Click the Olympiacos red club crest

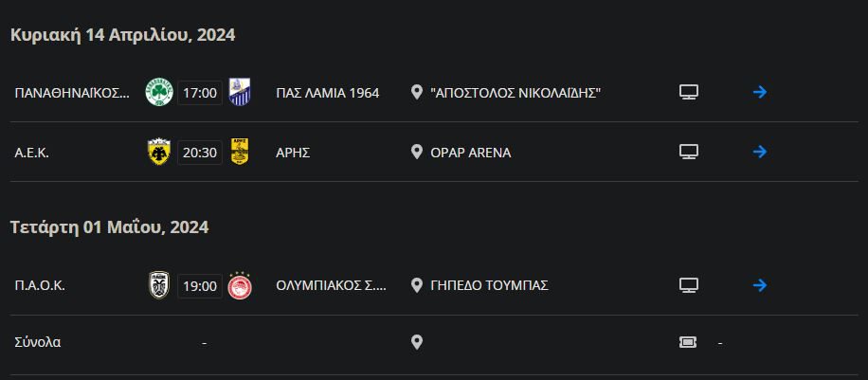(x=240, y=285)
